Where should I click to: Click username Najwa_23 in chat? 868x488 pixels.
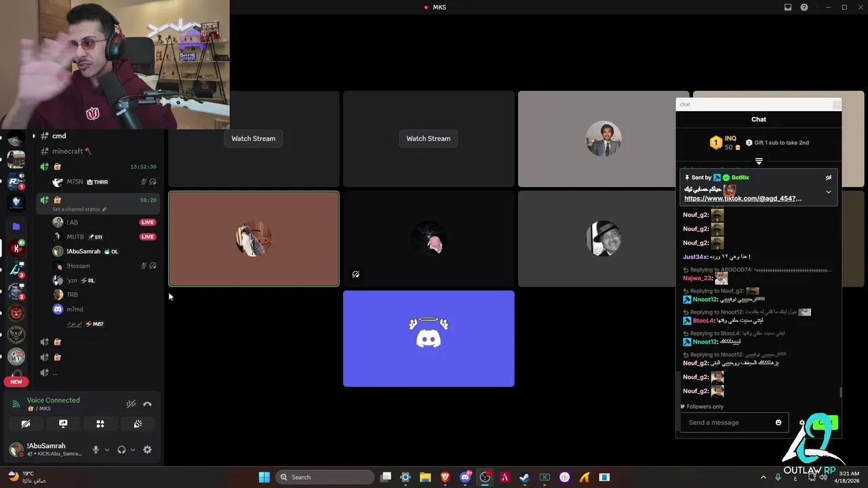tap(697, 278)
